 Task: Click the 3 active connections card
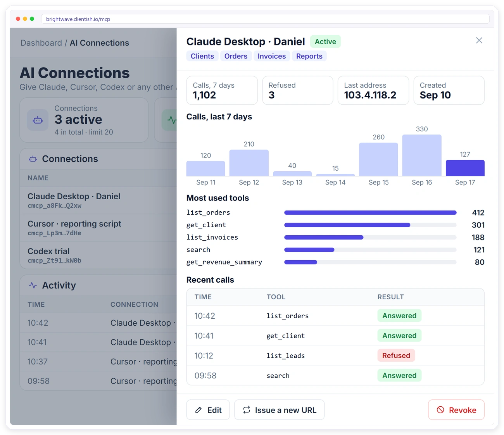tap(84, 120)
